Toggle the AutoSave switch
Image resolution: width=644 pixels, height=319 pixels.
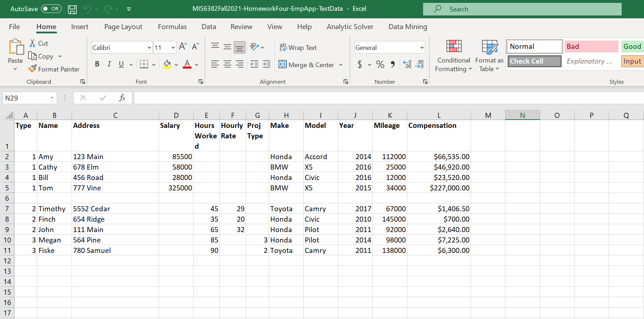[51, 9]
